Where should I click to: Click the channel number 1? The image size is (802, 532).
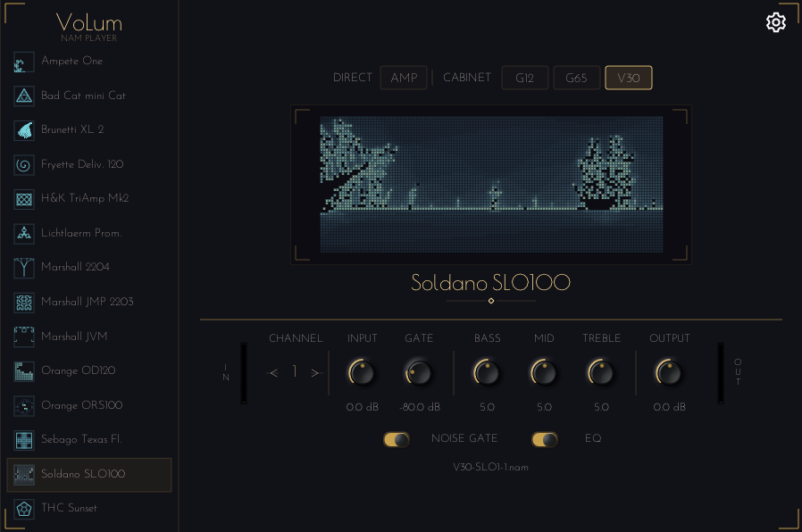pyautogui.click(x=295, y=371)
